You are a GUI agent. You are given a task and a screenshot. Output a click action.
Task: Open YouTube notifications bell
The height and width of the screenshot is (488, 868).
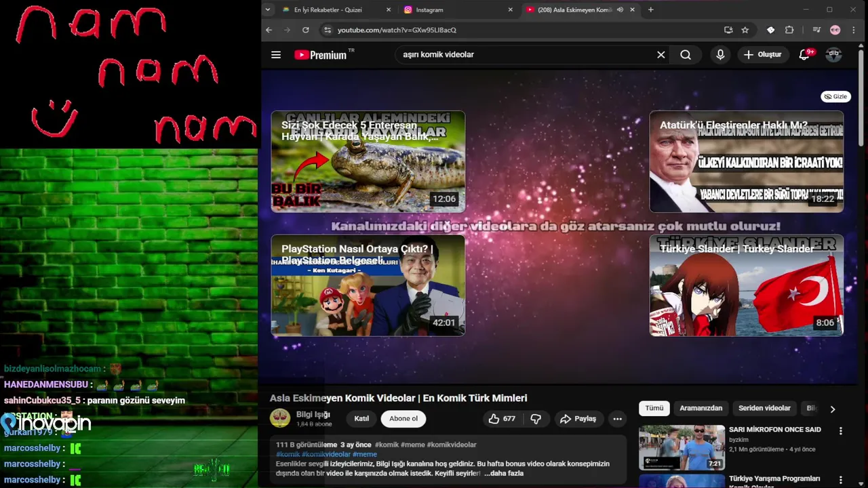(x=804, y=55)
